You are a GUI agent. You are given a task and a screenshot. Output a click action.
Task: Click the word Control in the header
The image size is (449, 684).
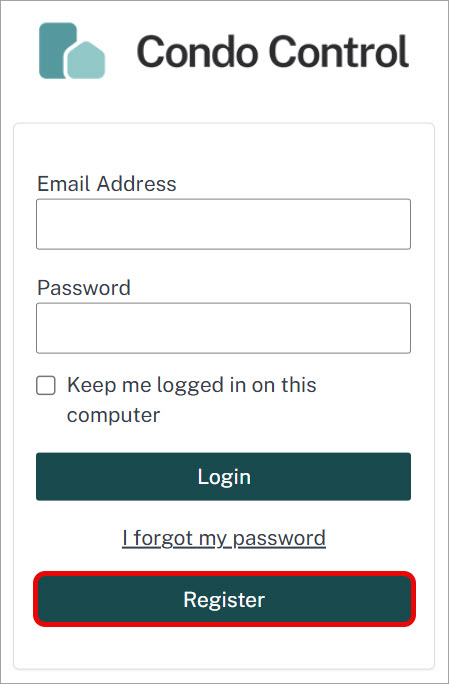339,52
